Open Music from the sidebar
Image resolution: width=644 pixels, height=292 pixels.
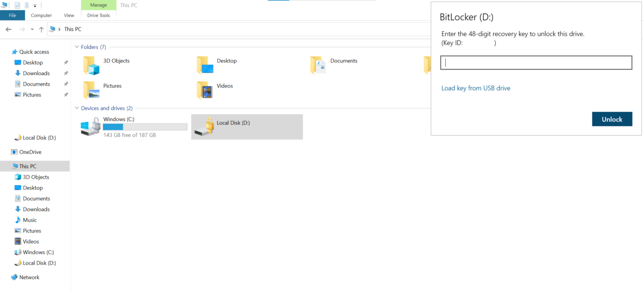[29, 220]
